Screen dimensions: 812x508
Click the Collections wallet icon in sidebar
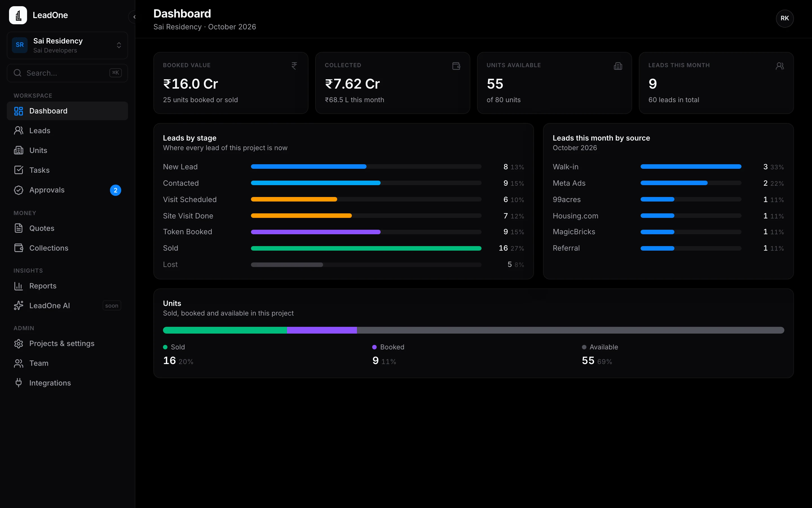point(18,248)
